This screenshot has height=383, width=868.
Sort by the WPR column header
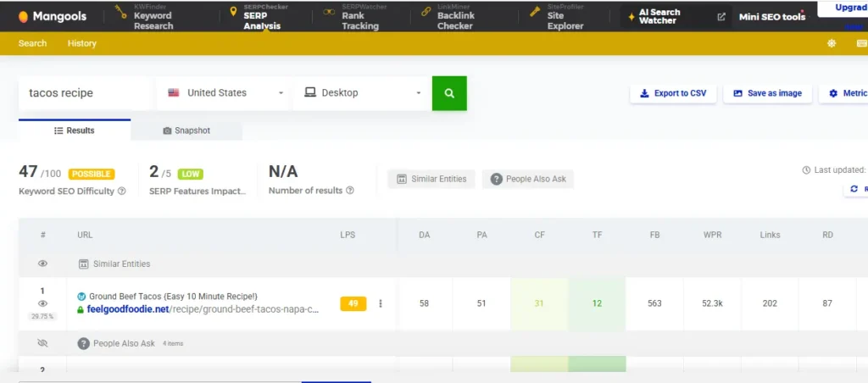(712, 235)
